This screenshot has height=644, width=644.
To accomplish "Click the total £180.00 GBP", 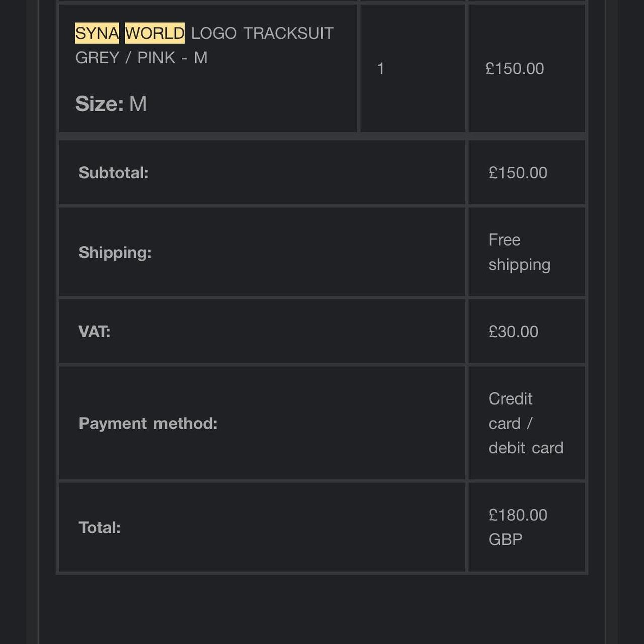I will pyautogui.click(x=518, y=527).
